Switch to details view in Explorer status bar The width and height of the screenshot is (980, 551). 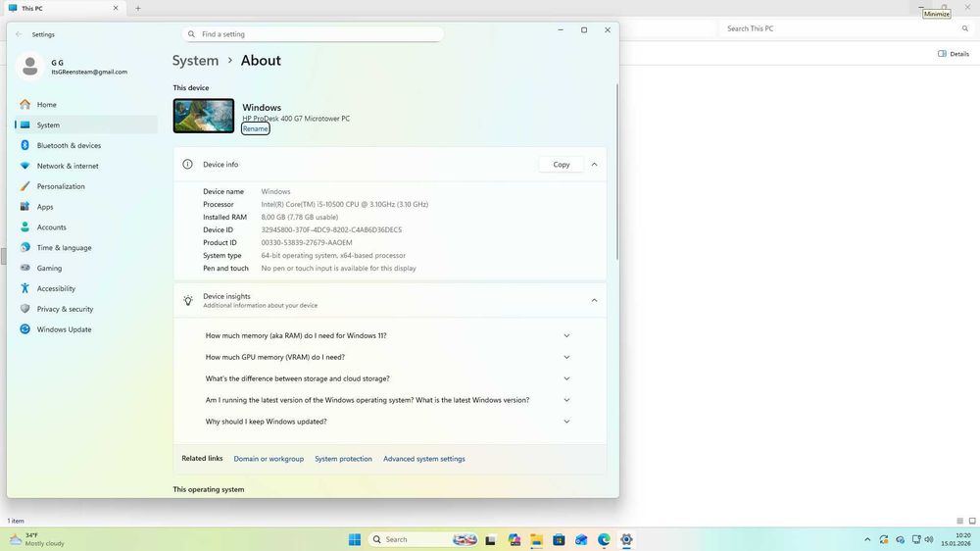pos(960,521)
